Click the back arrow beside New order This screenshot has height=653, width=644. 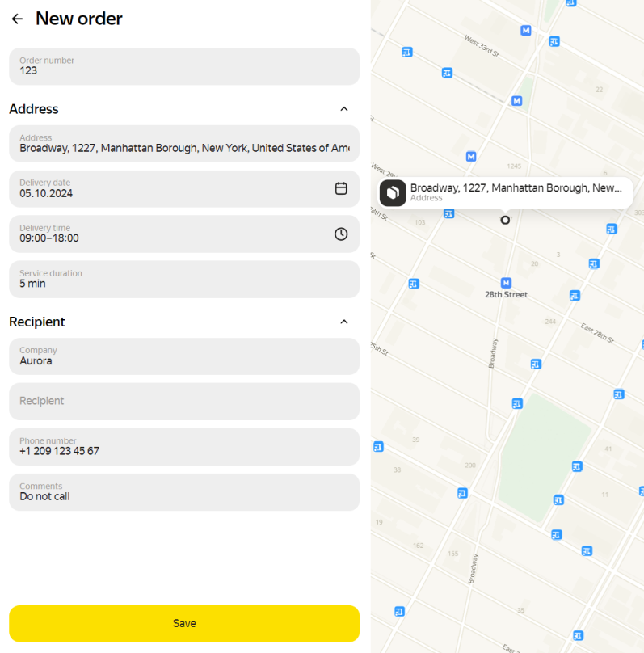(x=17, y=19)
